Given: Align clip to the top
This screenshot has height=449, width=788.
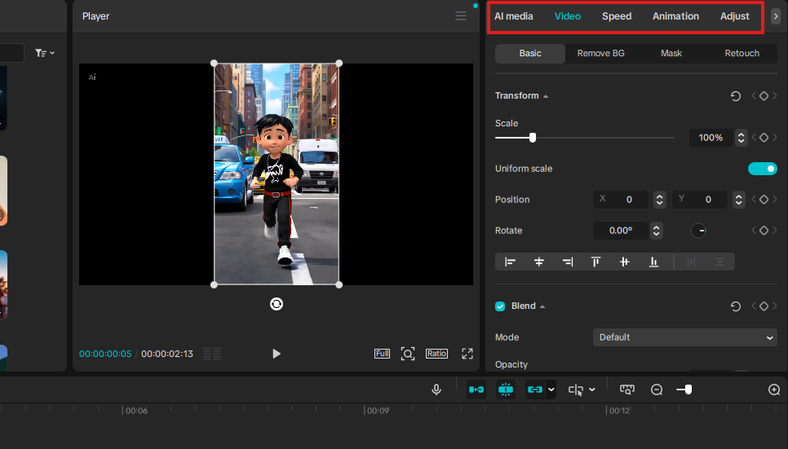Looking at the screenshot, I should coord(596,261).
